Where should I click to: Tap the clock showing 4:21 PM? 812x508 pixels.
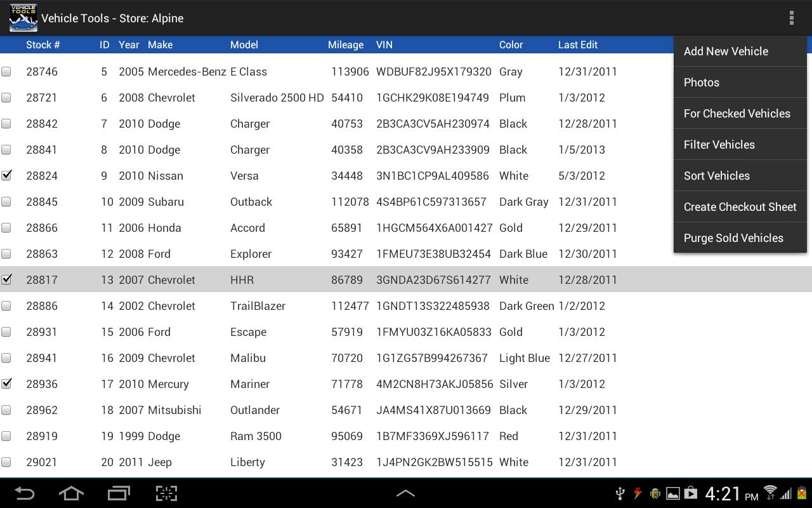coord(731,493)
